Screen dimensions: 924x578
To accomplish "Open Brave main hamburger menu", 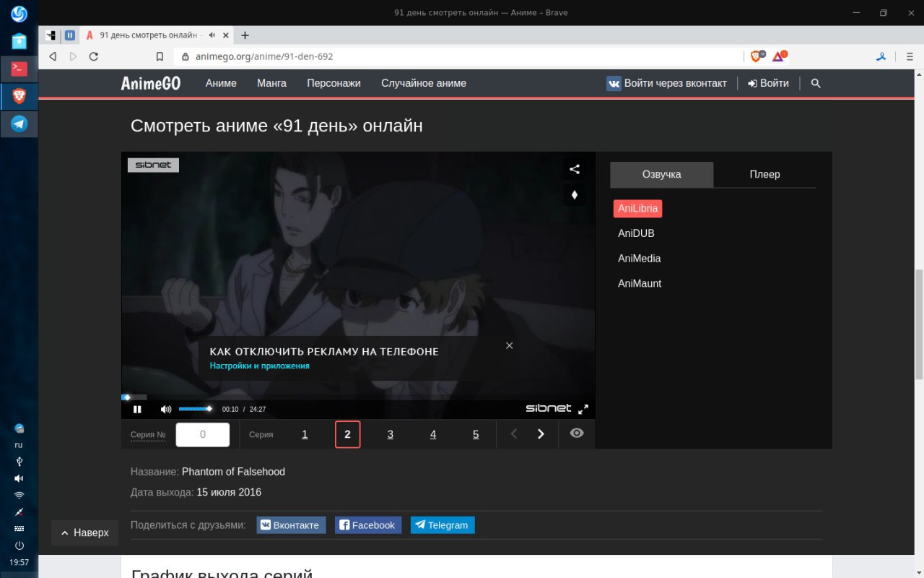I will [909, 56].
